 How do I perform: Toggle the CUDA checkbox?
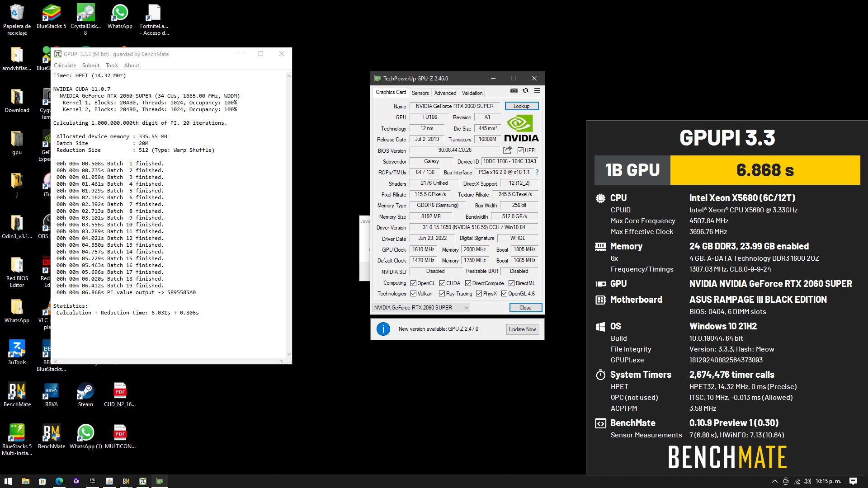click(x=442, y=283)
